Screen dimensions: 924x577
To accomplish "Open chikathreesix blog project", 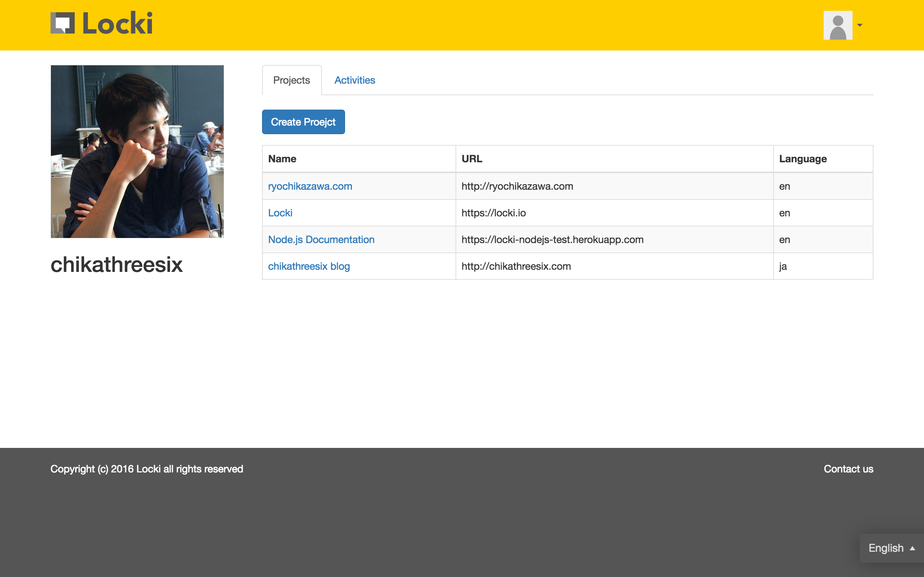I will point(309,267).
